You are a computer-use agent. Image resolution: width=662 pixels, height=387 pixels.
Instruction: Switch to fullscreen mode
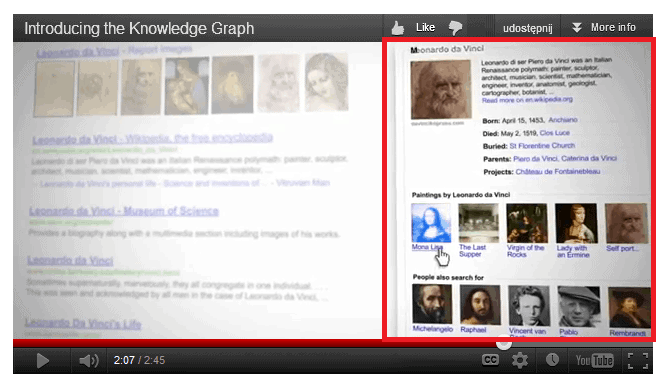[x=638, y=360]
